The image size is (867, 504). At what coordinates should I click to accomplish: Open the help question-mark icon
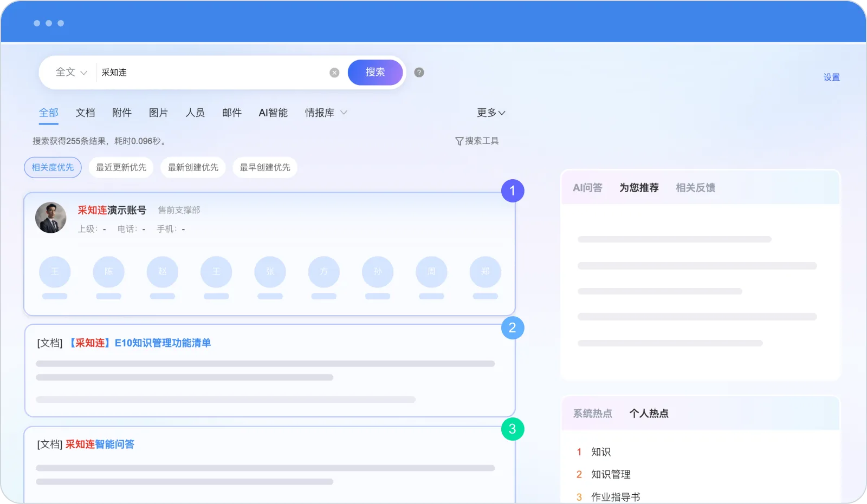point(419,73)
